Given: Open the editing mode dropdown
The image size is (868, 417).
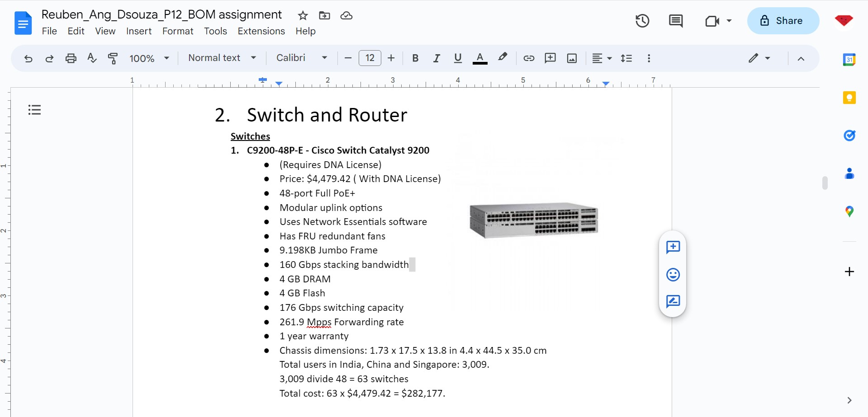Looking at the screenshot, I should click(759, 58).
